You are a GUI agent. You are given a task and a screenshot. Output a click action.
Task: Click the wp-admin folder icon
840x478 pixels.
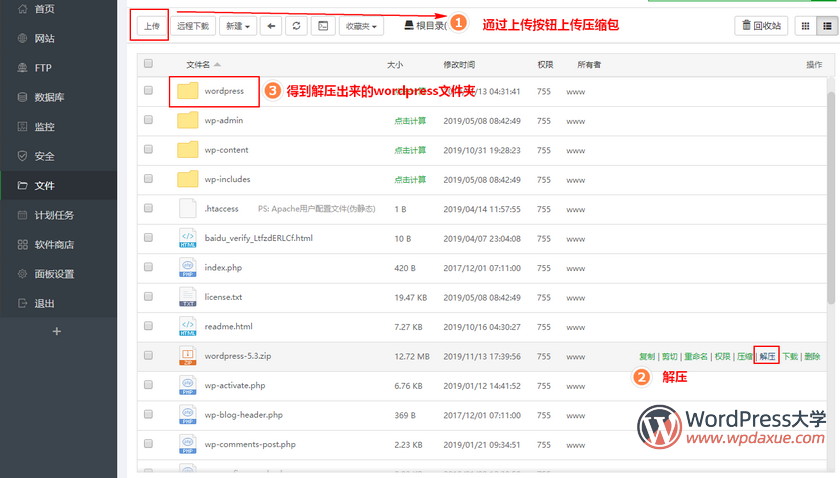tap(188, 120)
